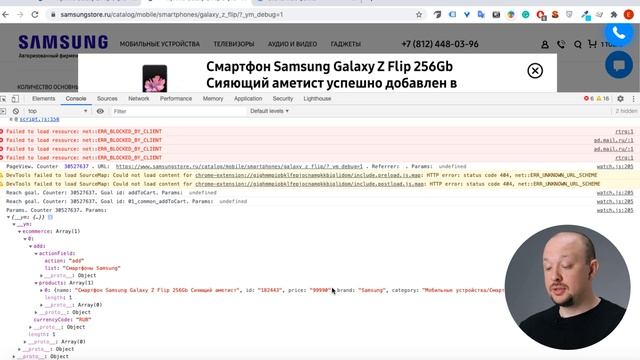Toggle the live expression eye icon

tap(100, 111)
